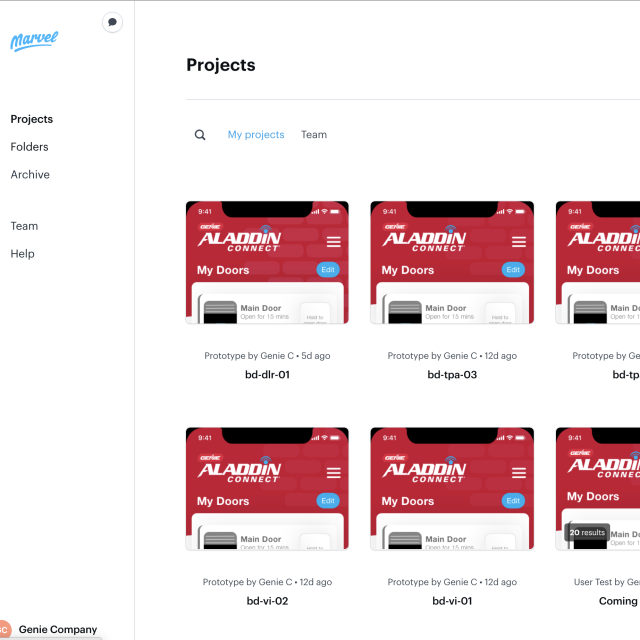
Task: Click hamburger menu in bd-tpa-03 preview
Action: click(x=518, y=242)
